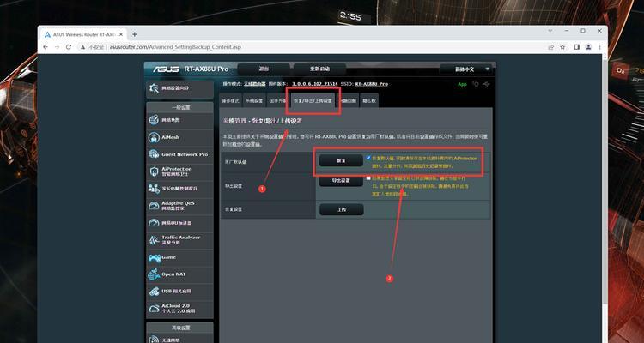
Task: Select the 恢复/导出/上传设置 tab
Action: [313, 100]
